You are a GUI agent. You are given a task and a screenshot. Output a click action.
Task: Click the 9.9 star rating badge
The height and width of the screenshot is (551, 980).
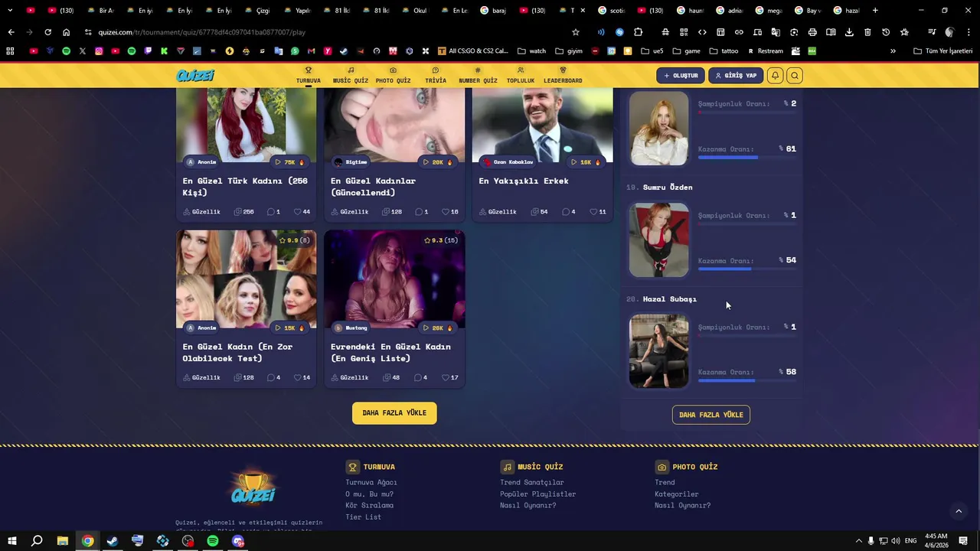coord(294,240)
